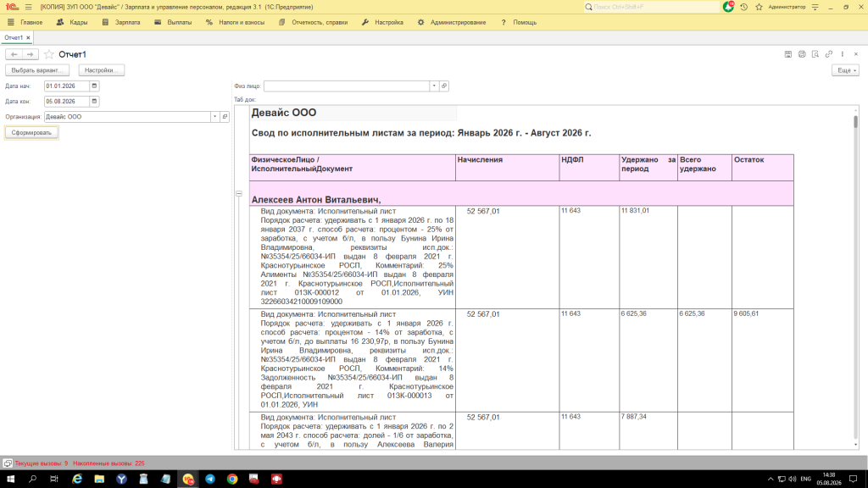Open Yandex Browser from taskbar

click(121, 480)
